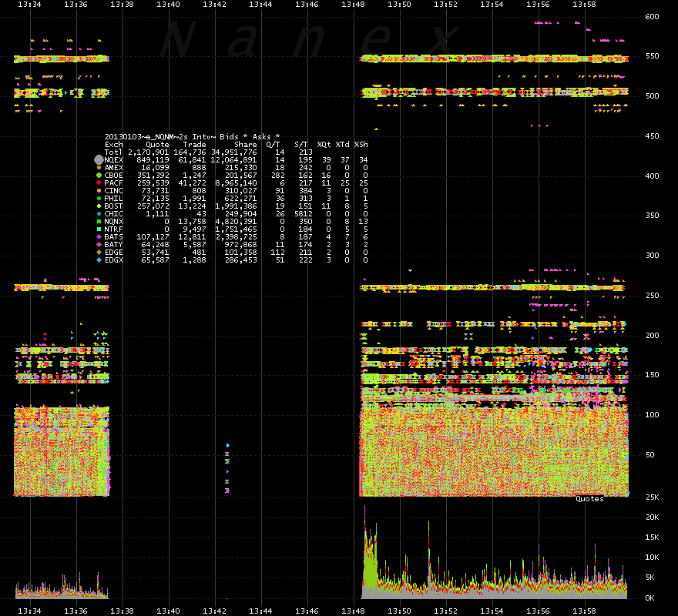Image resolution: width=678 pixels, height=616 pixels.
Task: Click the 'Q/T' column header
Action: (273, 145)
